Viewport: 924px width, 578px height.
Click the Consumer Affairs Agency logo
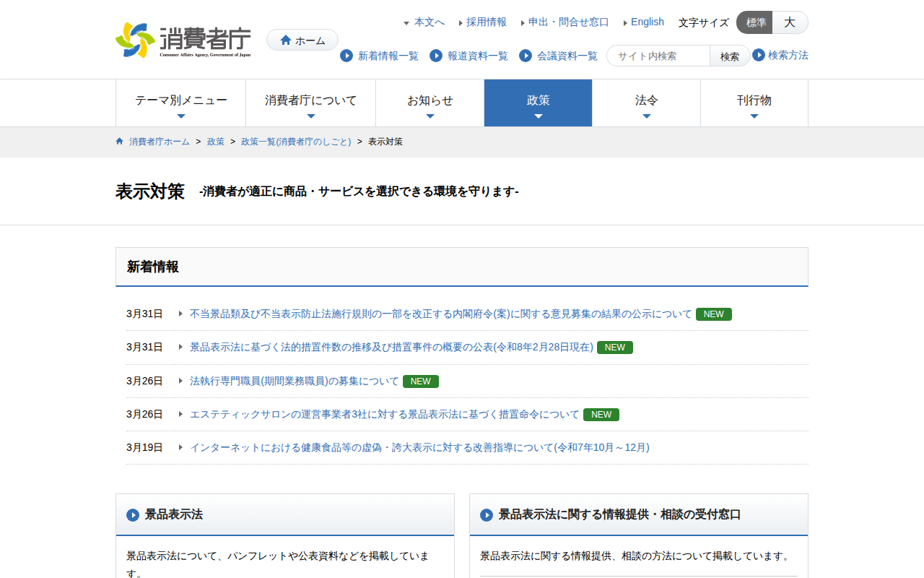[183, 40]
